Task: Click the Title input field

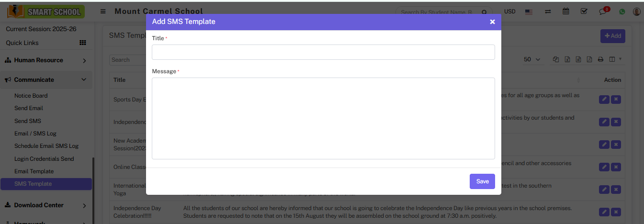Action: click(323, 52)
